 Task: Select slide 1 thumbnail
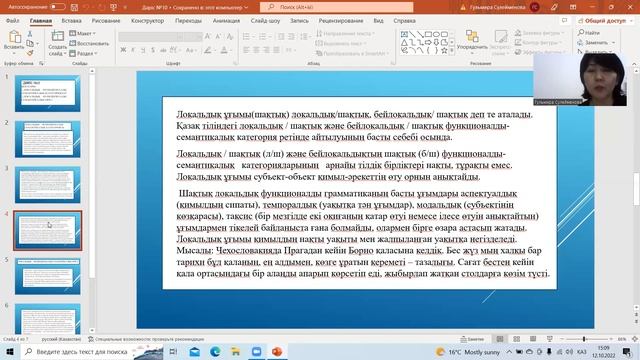(x=48, y=93)
